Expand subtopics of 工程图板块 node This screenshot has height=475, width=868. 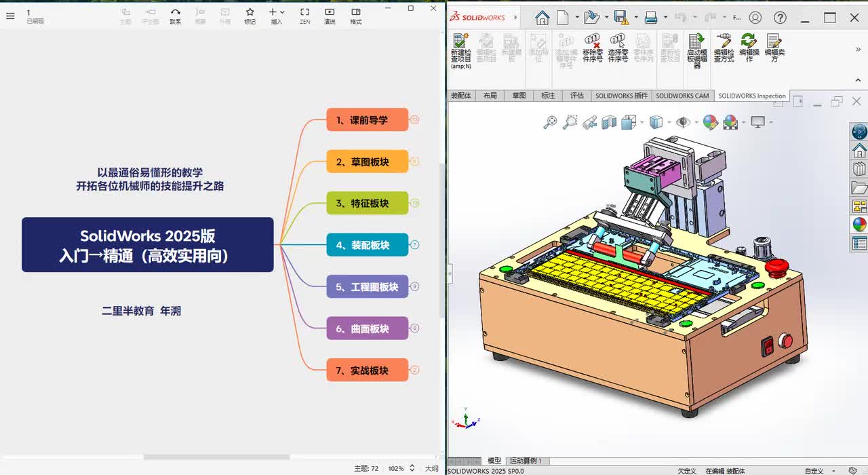(415, 286)
